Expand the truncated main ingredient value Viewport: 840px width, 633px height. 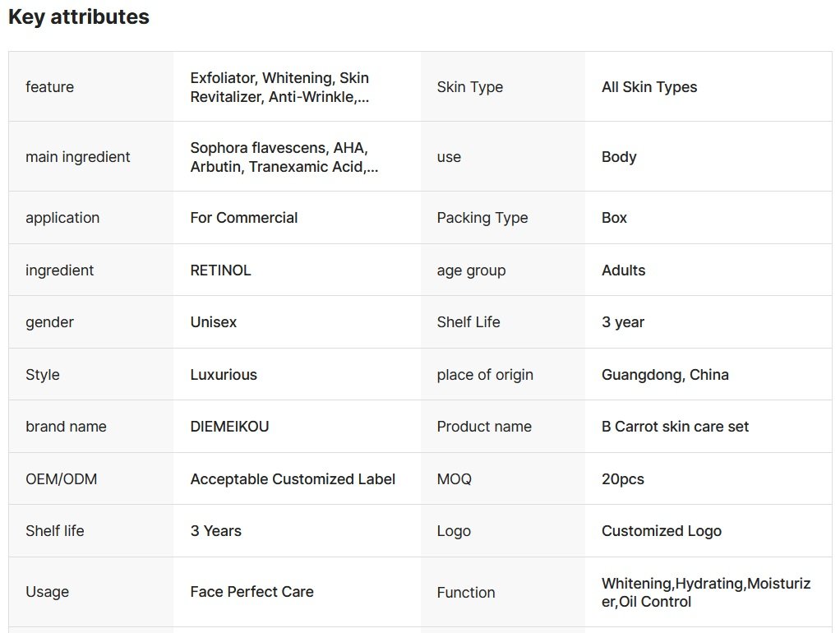pyautogui.click(x=284, y=157)
